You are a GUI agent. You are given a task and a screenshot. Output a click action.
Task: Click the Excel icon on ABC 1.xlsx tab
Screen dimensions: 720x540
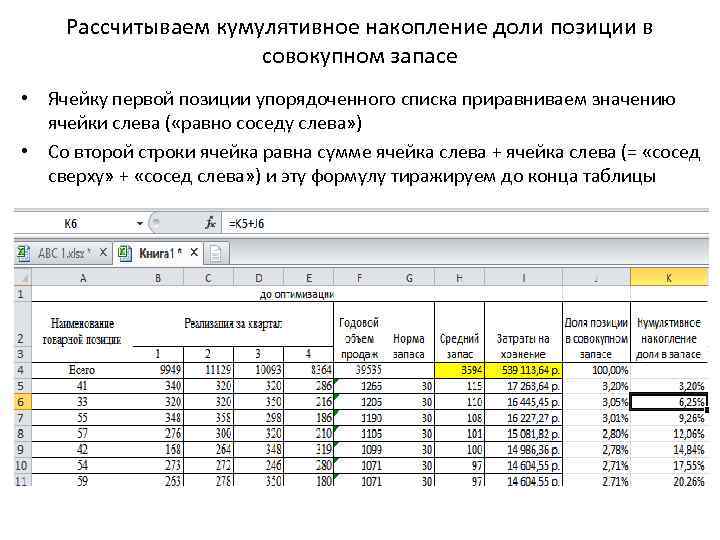[x=24, y=253]
